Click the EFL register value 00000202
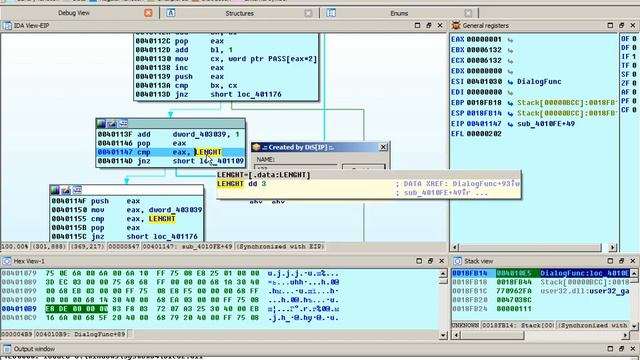The image size is (640, 360). [x=484, y=134]
